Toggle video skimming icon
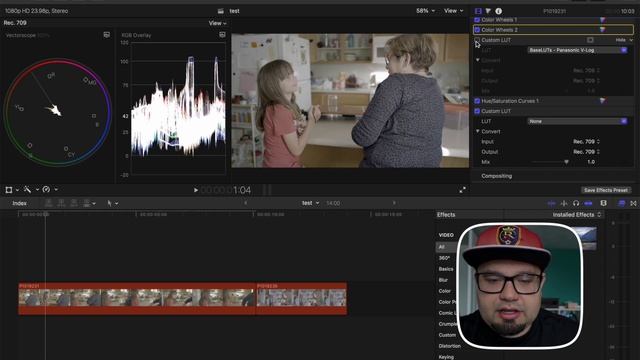 [x=551, y=203]
